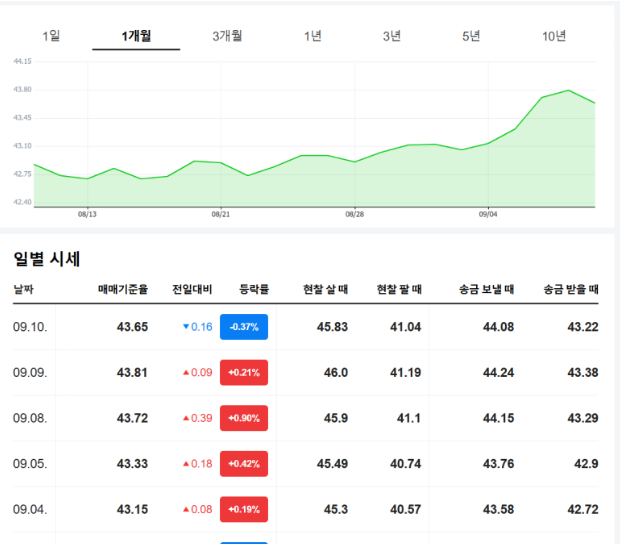Switch to the 1개월 chart tab
The width and height of the screenshot is (620, 544).
(x=136, y=36)
